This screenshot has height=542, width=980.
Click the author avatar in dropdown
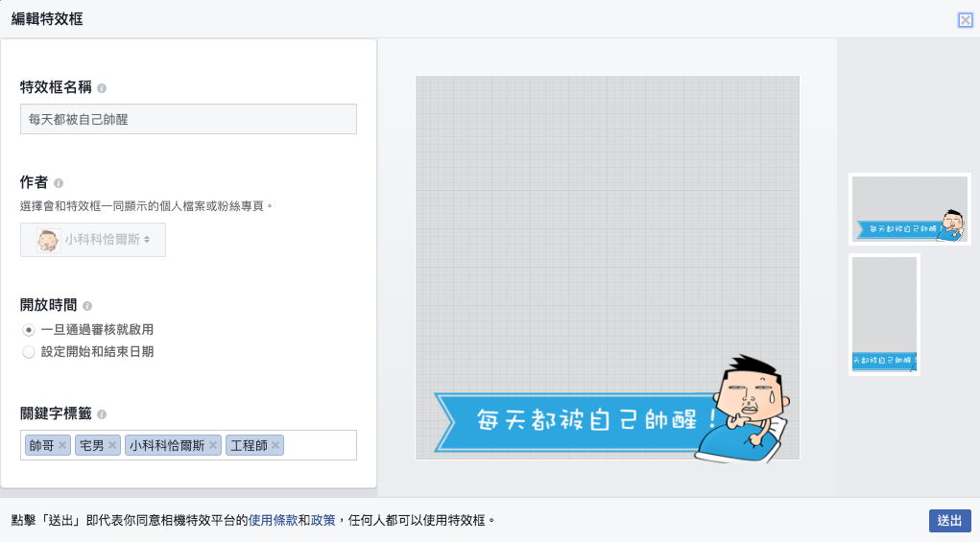[x=48, y=240]
